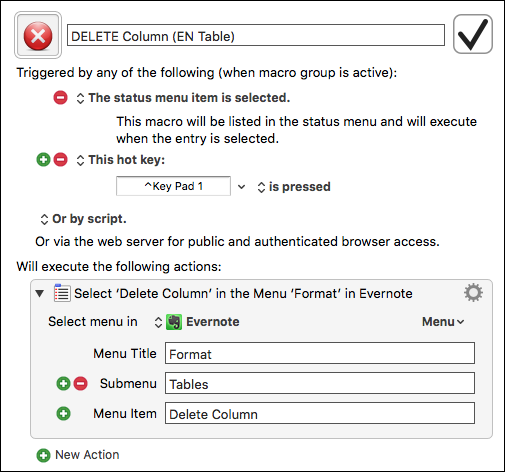Click the green plus beside Submenu
Viewport: 505px width, 472px height.
coord(63,383)
